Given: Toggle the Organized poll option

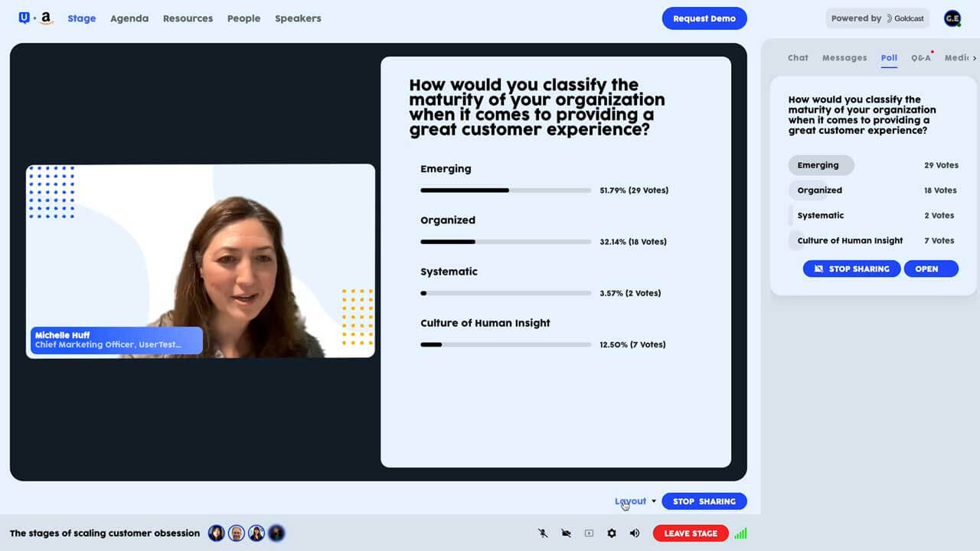Looking at the screenshot, I should coord(818,190).
